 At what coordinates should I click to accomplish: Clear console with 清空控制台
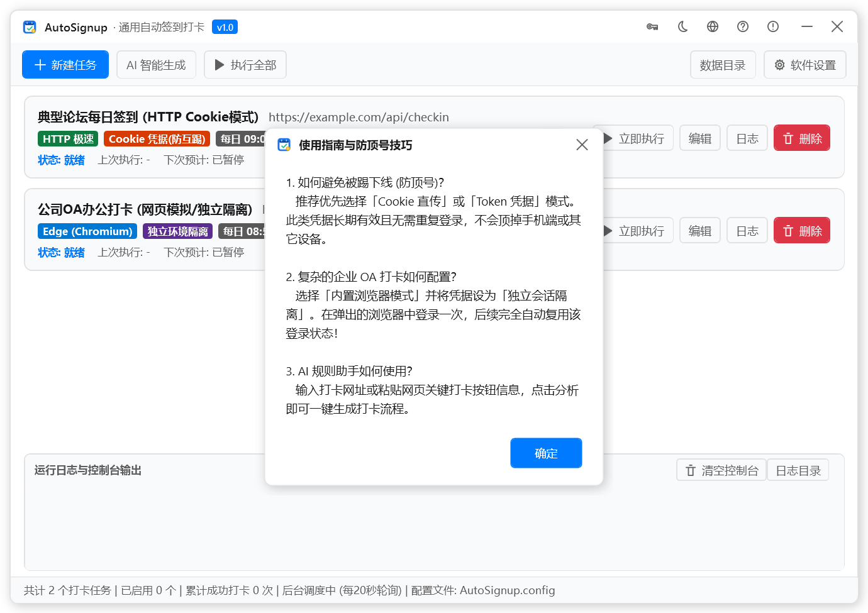pos(721,470)
